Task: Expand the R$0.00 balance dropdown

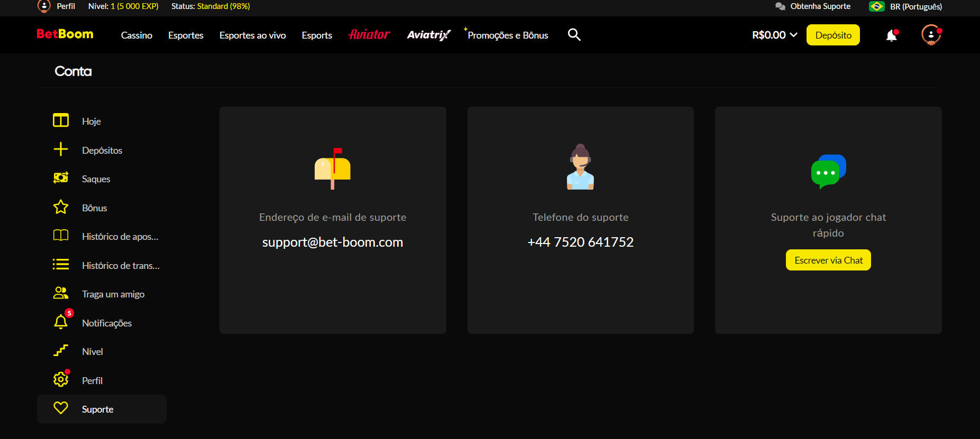Action: pos(774,35)
